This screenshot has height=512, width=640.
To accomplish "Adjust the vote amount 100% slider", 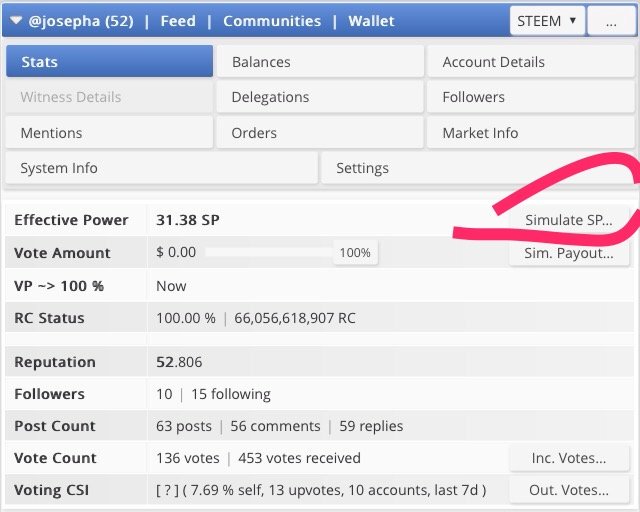I will click(x=354, y=253).
